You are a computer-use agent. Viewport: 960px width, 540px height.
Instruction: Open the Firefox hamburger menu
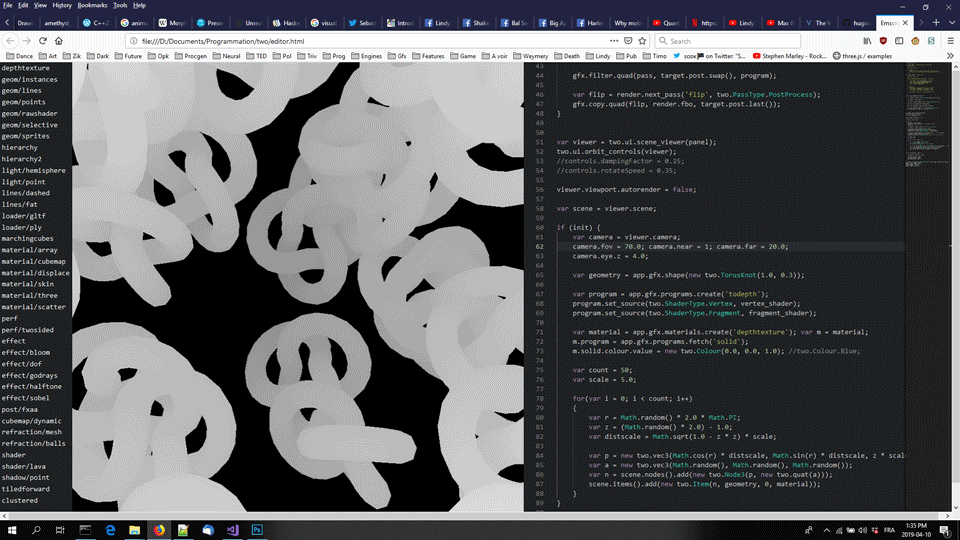coord(950,41)
